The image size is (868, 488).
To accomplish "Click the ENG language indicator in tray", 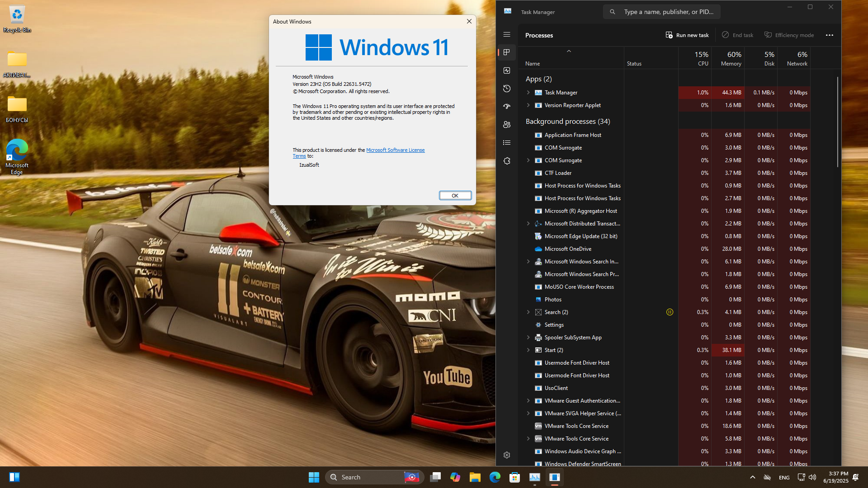I will point(784,477).
